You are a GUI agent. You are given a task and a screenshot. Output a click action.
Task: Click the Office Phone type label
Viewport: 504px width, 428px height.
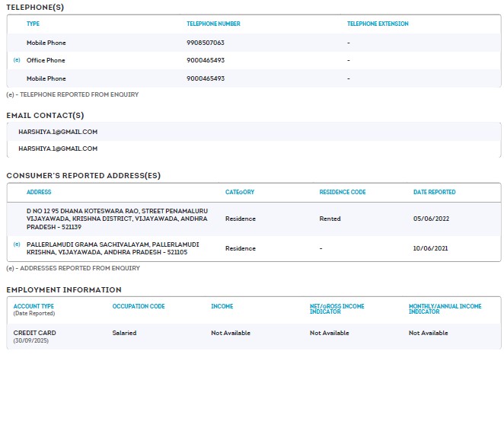[x=46, y=60]
